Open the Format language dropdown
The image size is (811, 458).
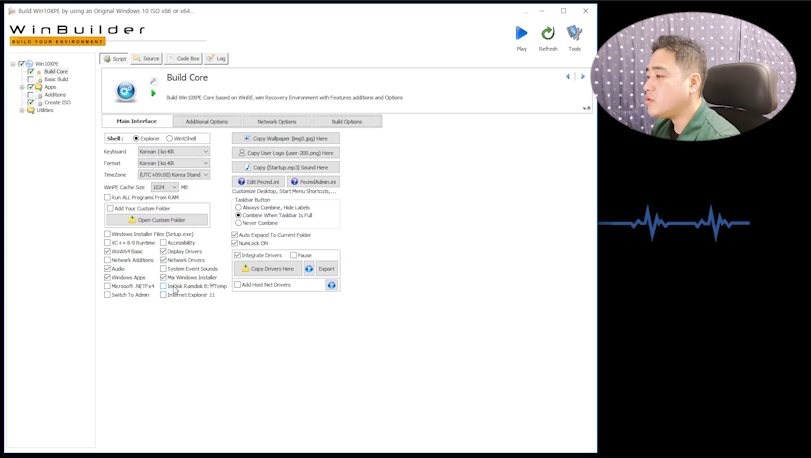pos(174,163)
